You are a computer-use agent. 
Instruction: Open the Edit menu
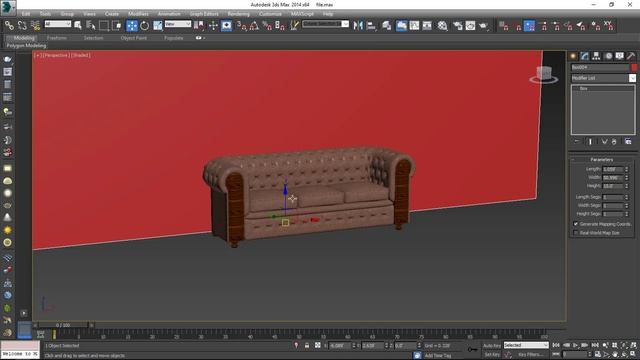point(26,14)
